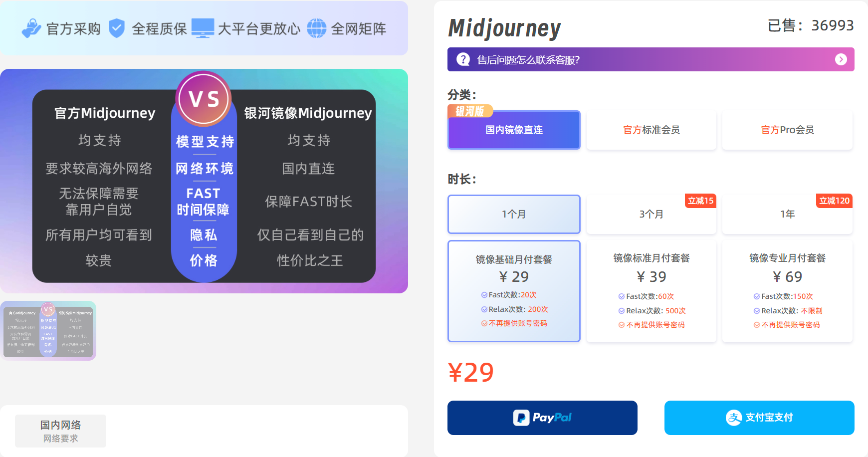
Task: Click the PayPal logo icon
Action: (x=542, y=418)
